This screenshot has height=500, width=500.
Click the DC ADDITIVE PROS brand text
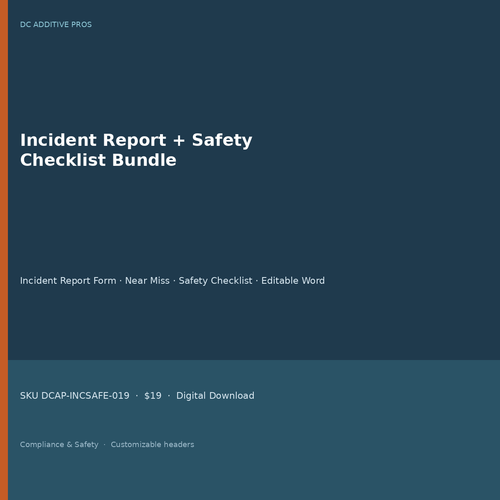pyautogui.click(x=56, y=25)
